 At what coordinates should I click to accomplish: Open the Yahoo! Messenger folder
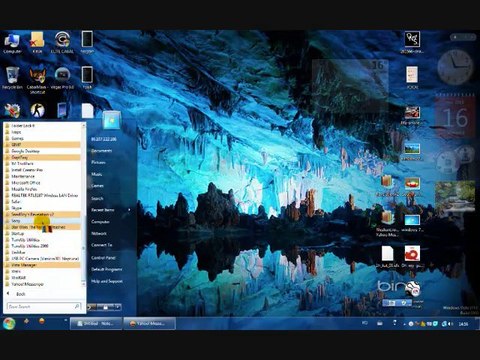tap(42, 284)
